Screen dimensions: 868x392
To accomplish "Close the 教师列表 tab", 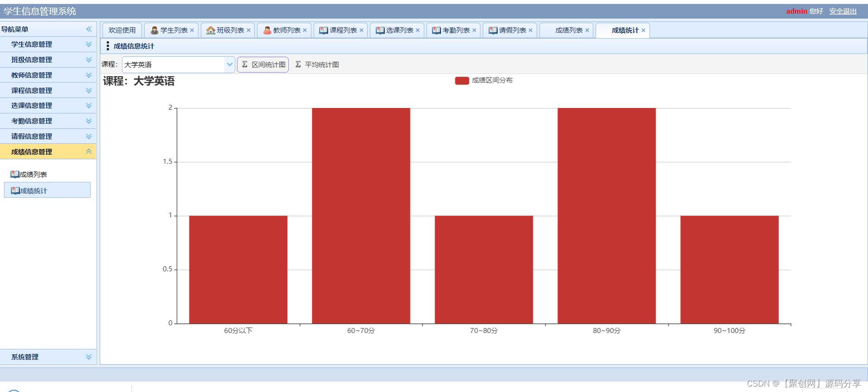I will tap(305, 30).
